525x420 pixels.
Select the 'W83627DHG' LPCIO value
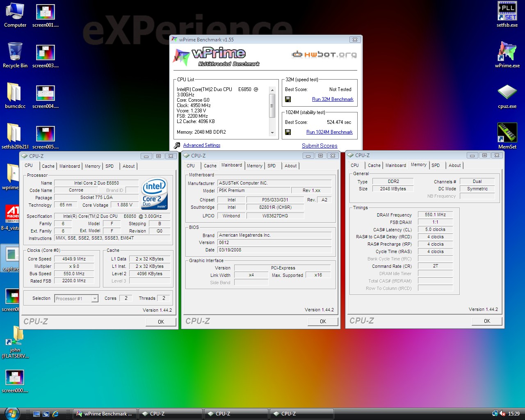(275, 216)
